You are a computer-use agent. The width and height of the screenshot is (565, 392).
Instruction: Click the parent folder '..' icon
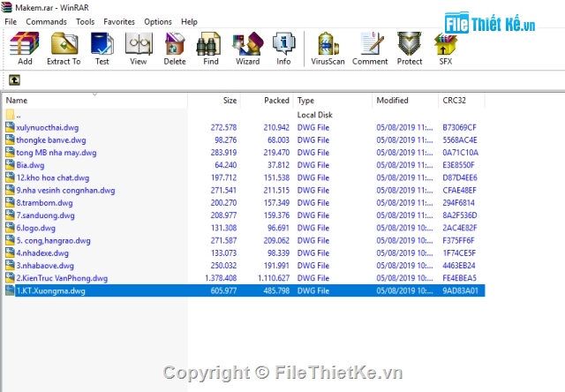(10, 115)
